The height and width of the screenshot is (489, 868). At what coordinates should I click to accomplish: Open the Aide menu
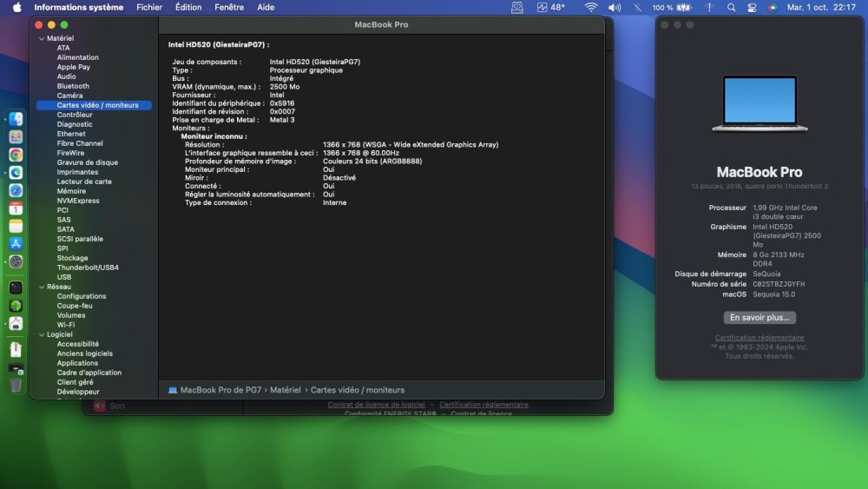pyautogui.click(x=266, y=7)
